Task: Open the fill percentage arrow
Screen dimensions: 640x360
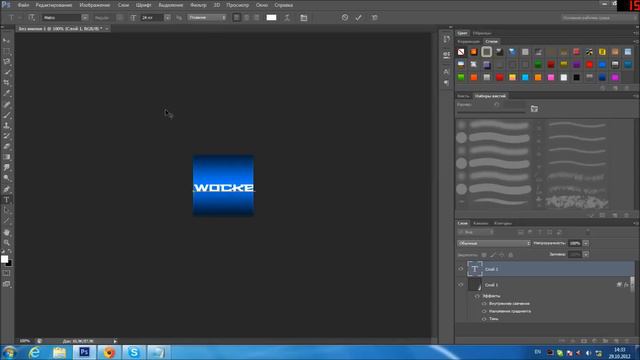Action: click(x=586, y=254)
